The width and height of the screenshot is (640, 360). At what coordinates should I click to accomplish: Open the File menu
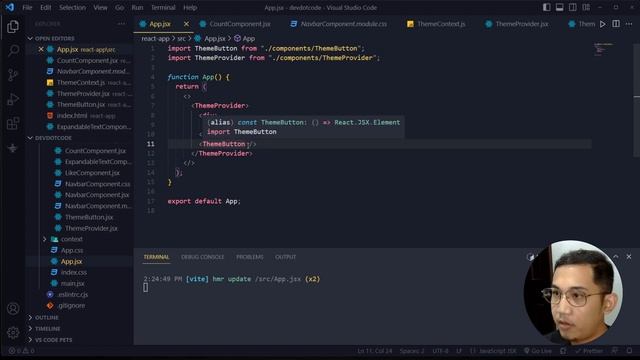(27, 7)
